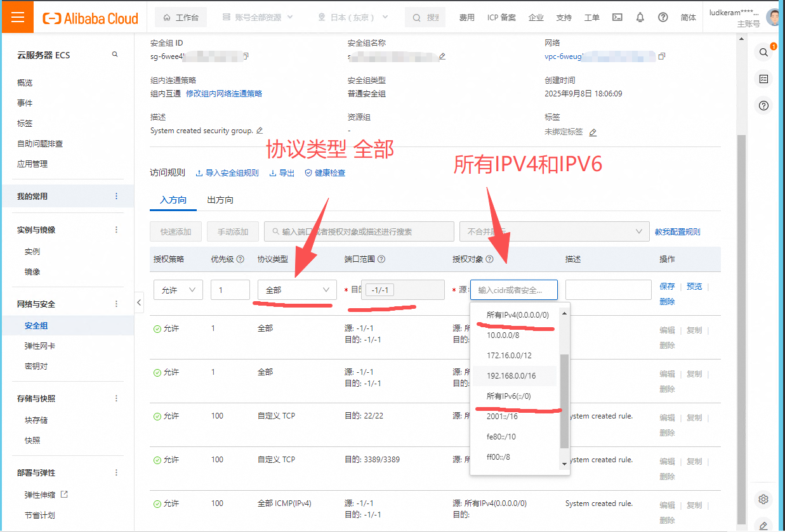Click 保存 to save the rule

coord(667,287)
